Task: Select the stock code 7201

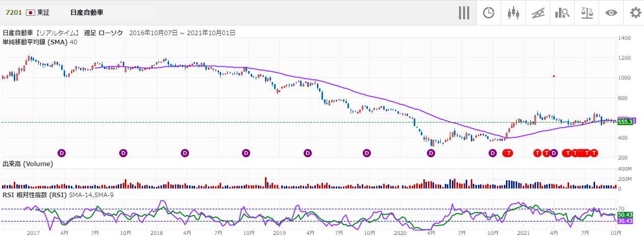Action: pyautogui.click(x=14, y=12)
